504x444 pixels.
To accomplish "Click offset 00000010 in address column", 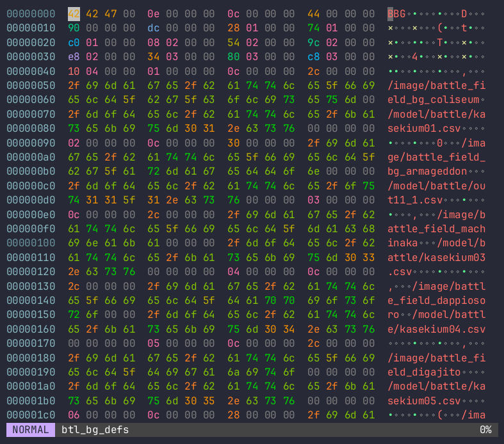I will (x=31, y=28).
